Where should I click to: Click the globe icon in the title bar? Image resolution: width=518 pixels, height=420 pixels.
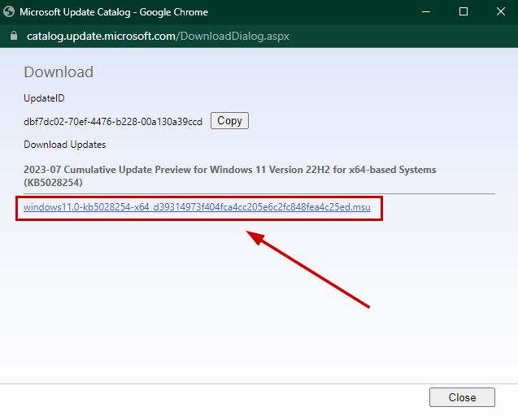[x=9, y=12]
